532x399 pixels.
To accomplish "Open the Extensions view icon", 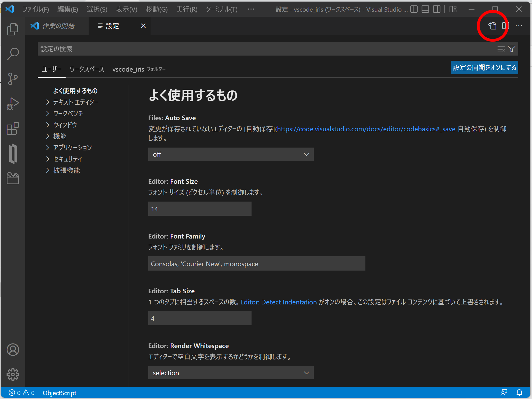I will pos(13,128).
